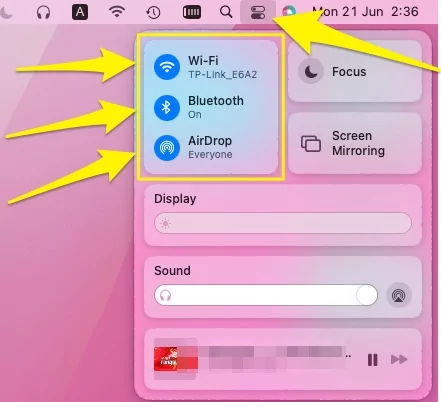The image size is (441, 402).
Task: Click the Siri icon in menu bar
Action: point(289,12)
